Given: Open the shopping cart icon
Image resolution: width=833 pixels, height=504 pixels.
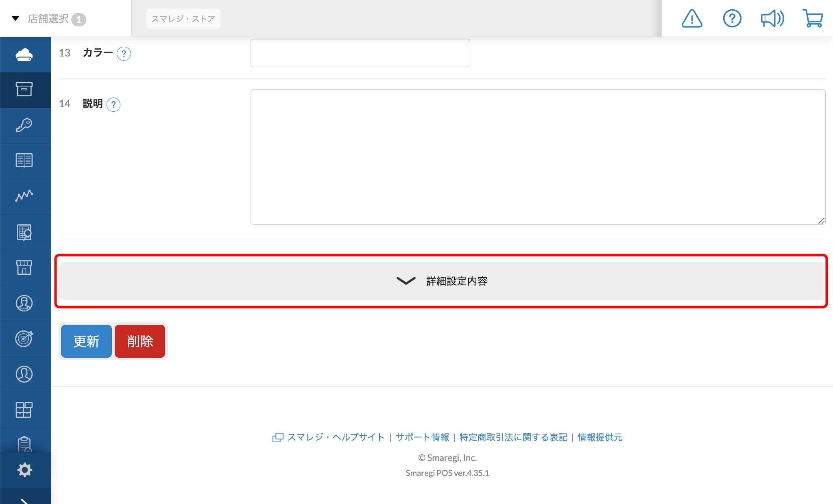Looking at the screenshot, I should (x=813, y=19).
